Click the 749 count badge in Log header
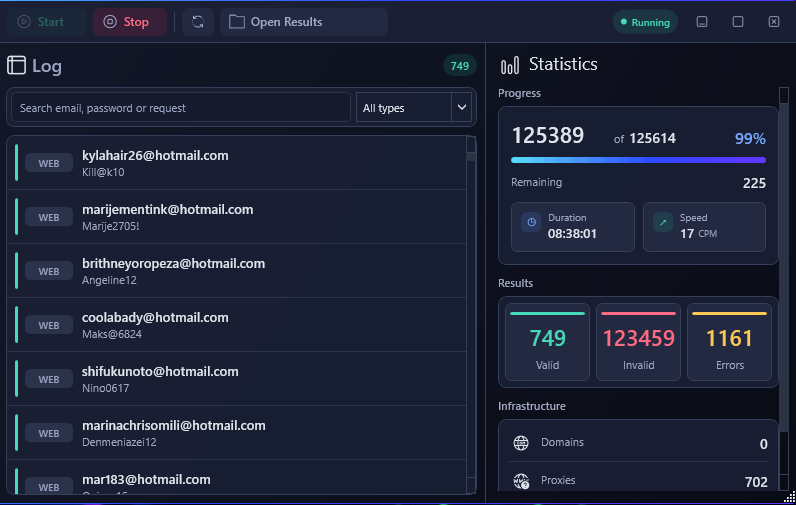 point(459,65)
